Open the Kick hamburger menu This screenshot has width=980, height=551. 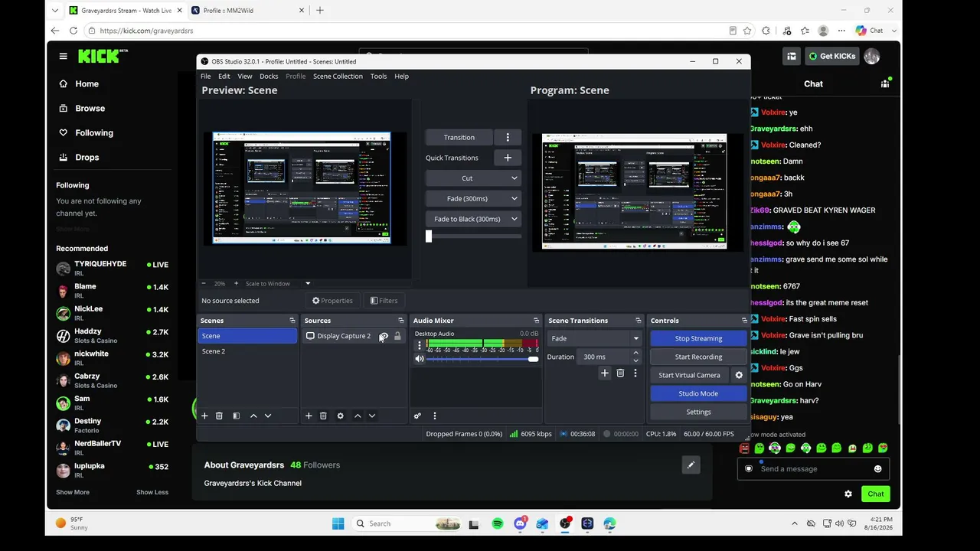(63, 56)
